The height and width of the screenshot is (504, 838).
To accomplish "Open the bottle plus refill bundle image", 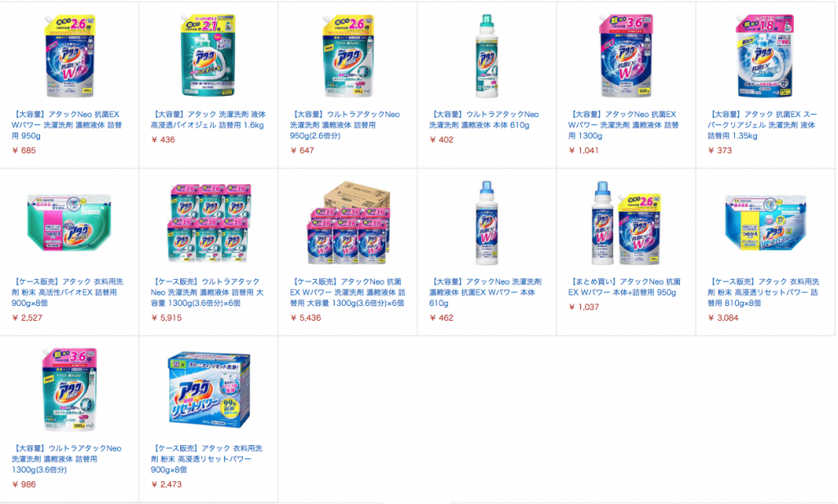I will point(626,223).
